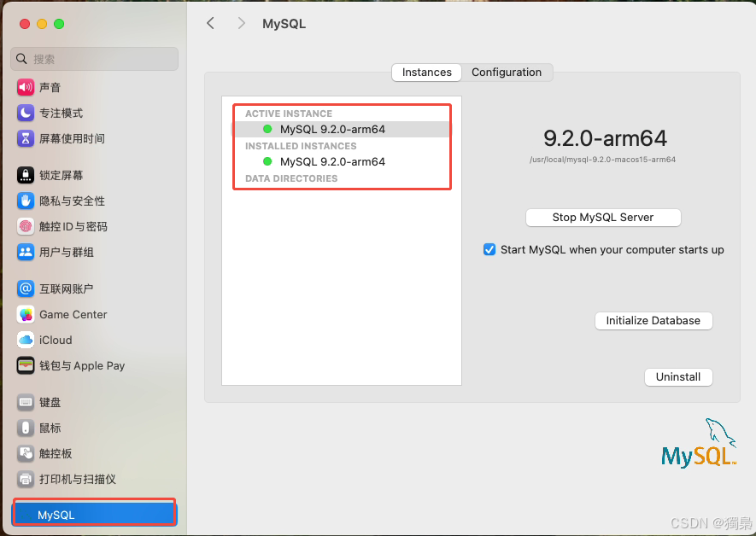
Task: Select the Game Center sidebar label
Action: [x=73, y=314]
